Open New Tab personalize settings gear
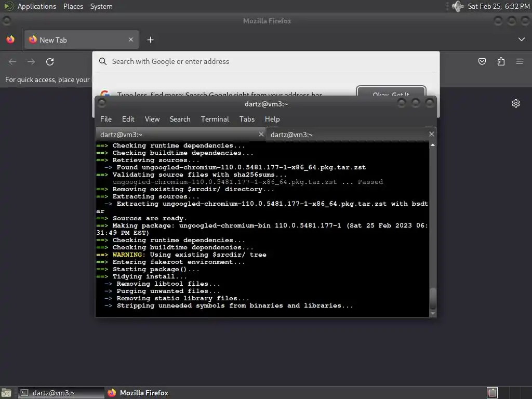The width and height of the screenshot is (532, 399). point(516,103)
